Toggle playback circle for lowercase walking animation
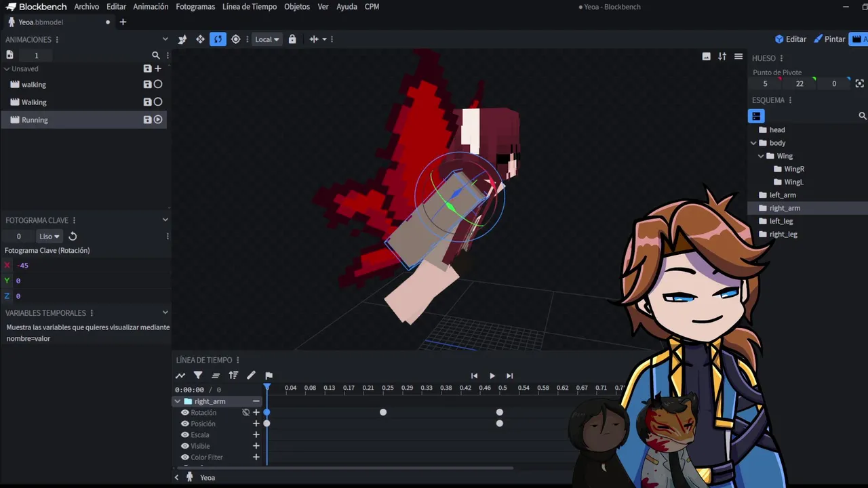The image size is (868, 488). point(158,84)
